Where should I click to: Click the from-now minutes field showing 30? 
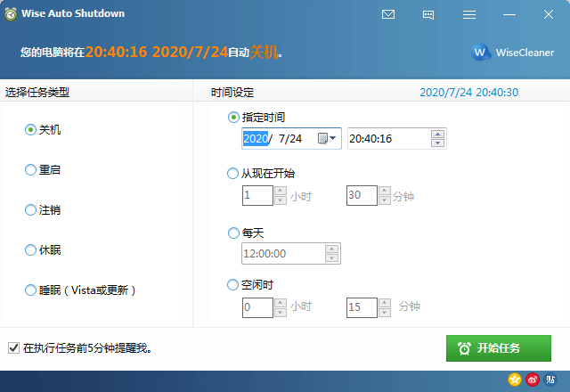pyautogui.click(x=362, y=196)
